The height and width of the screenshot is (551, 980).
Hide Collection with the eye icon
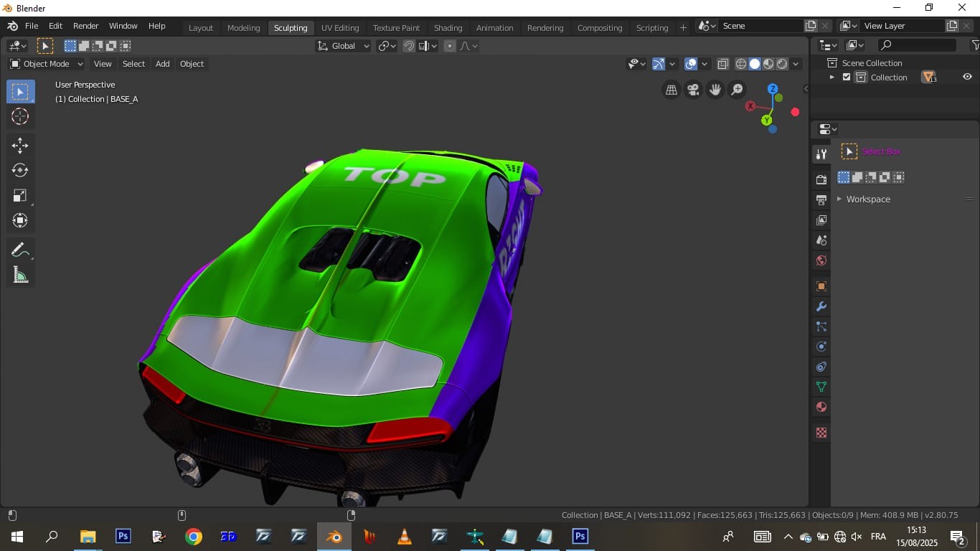click(x=967, y=77)
